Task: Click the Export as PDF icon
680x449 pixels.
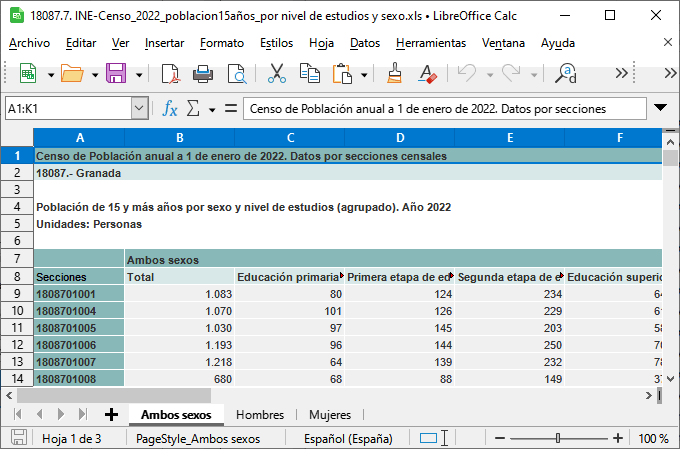Action: coord(171,73)
